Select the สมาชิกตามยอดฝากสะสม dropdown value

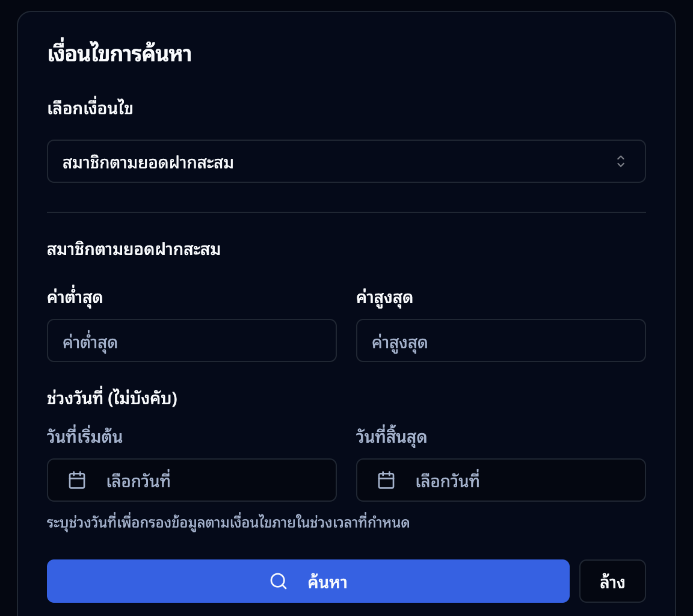pos(346,161)
